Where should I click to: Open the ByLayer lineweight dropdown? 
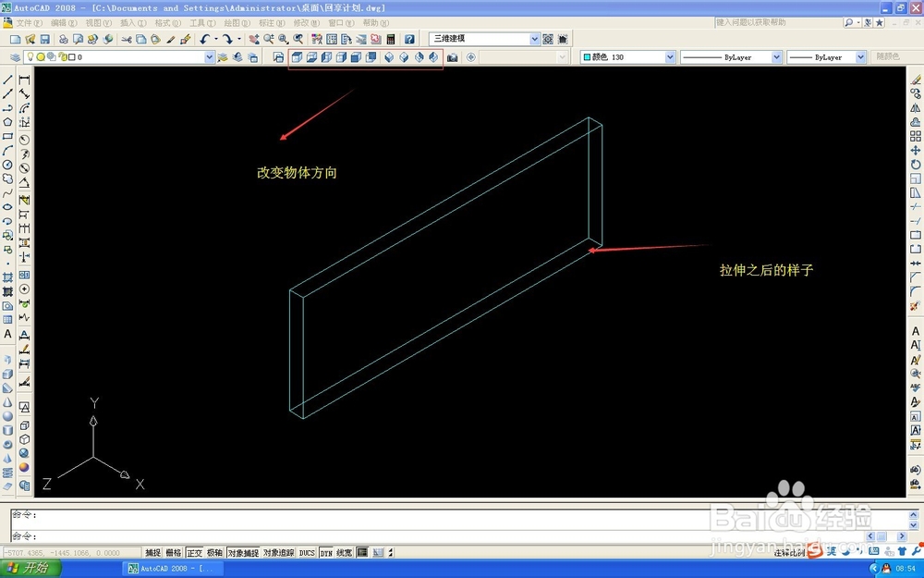point(861,57)
